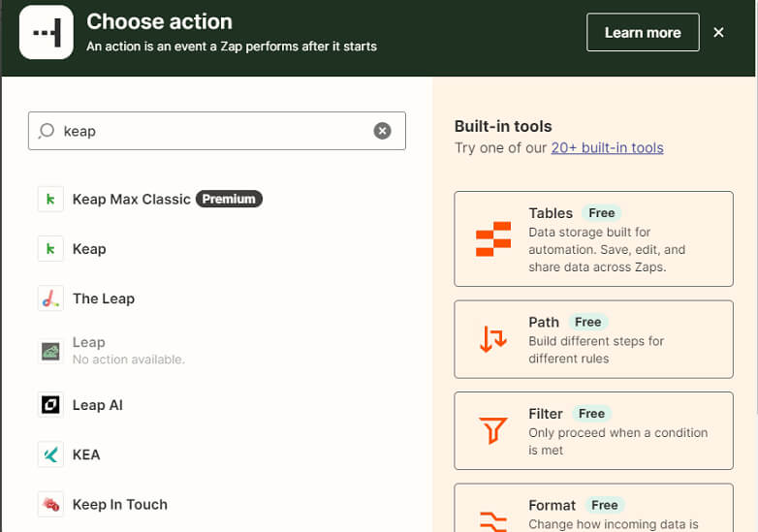This screenshot has width=758, height=532.
Task: Choose The Leap from results
Action: tap(104, 298)
